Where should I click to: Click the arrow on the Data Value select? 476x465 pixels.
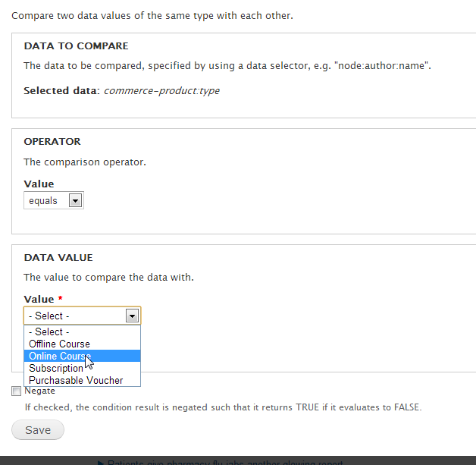[x=132, y=316]
